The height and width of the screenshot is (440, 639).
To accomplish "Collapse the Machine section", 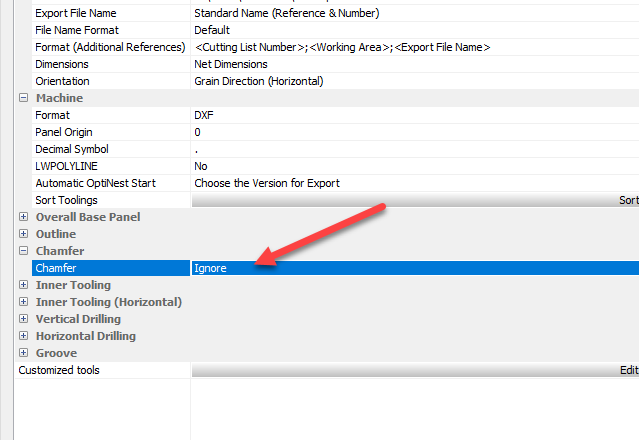I will [x=23, y=98].
